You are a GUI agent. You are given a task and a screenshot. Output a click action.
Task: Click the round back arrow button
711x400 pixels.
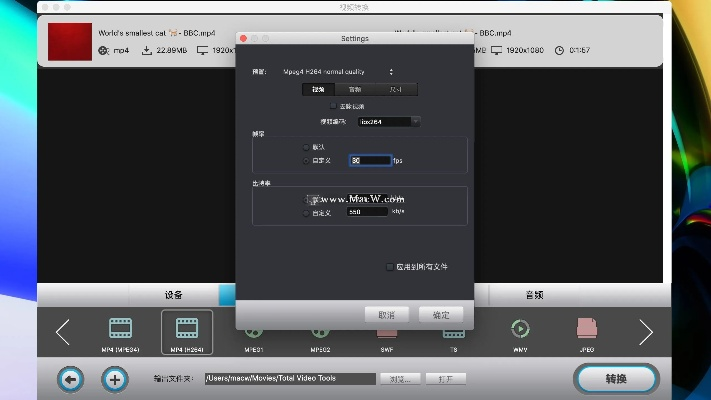70,379
